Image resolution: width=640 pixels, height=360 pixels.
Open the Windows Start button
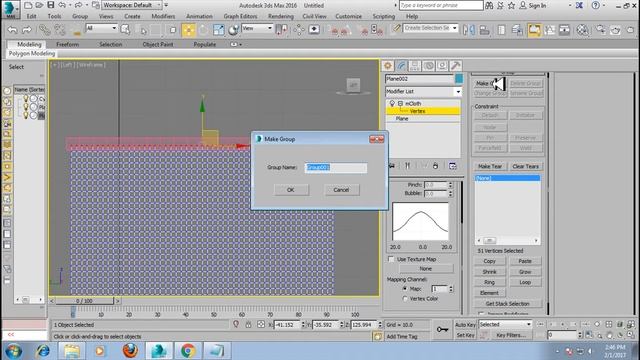coord(13,351)
